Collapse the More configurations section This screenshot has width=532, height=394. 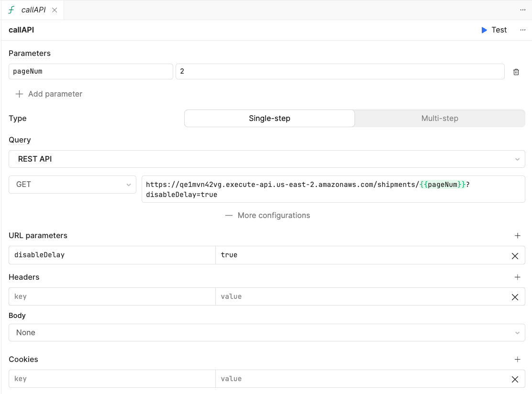pos(267,216)
